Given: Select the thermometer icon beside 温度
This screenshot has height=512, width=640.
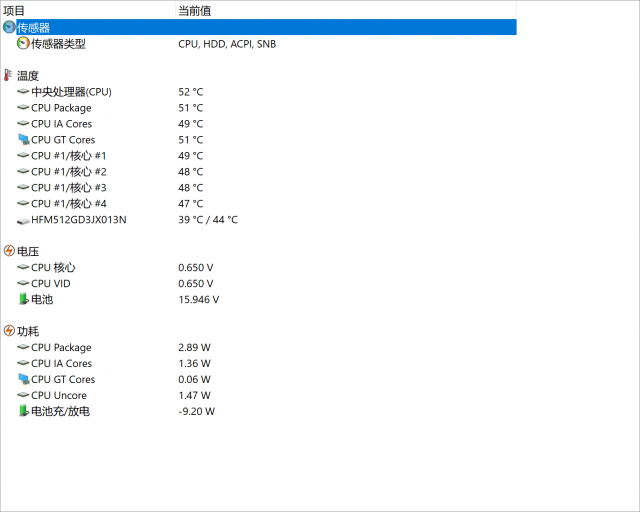Looking at the screenshot, I should [x=8, y=75].
